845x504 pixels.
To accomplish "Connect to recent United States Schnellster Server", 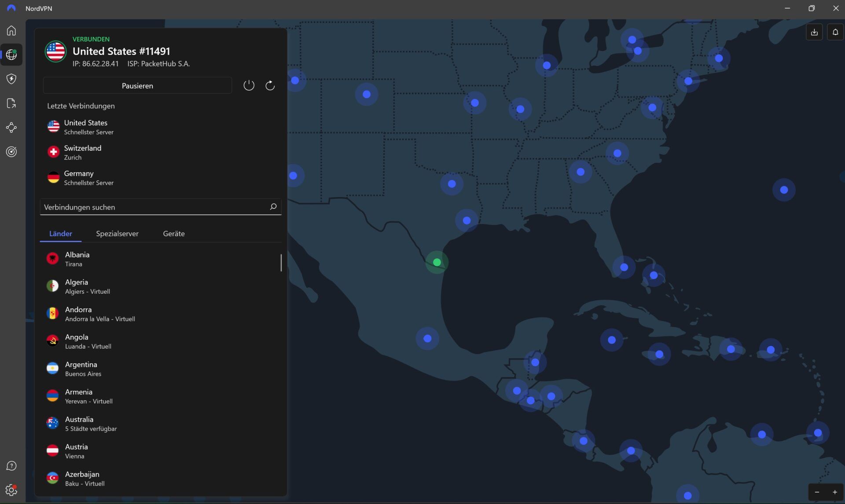I will (x=160, y=127).
